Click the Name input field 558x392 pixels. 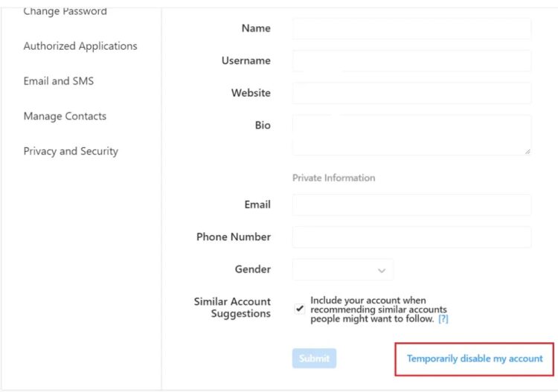pos(411,28)
